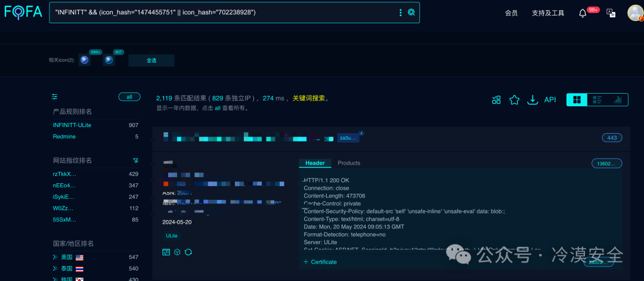Click the 全选 button
Image resolution: width=644 pixels, height=281 pixels.
click(151, 60)
